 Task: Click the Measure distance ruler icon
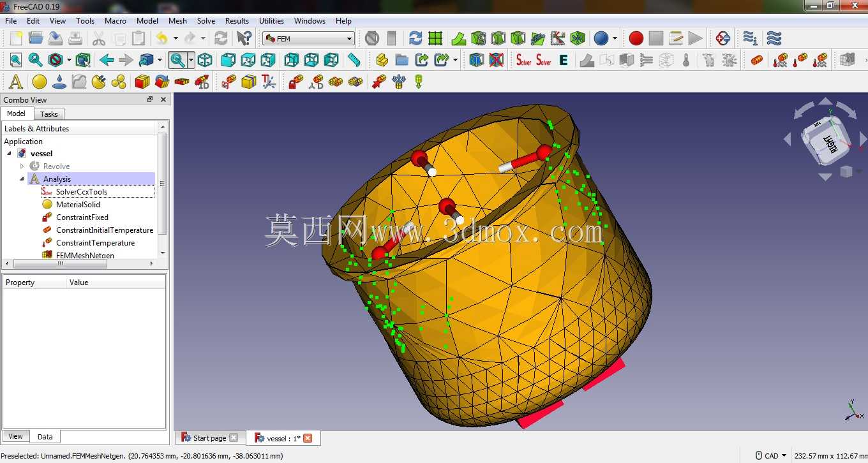click(354, 60)
